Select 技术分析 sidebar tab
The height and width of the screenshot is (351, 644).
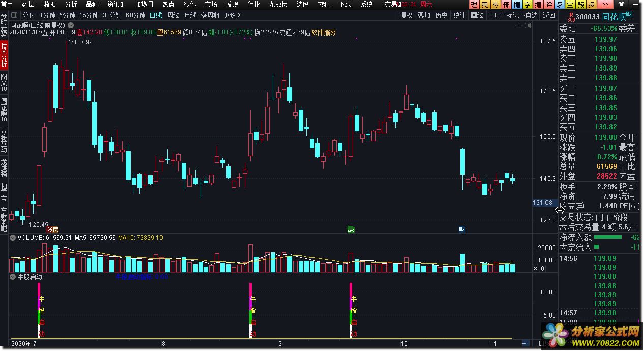click(4, 55)
